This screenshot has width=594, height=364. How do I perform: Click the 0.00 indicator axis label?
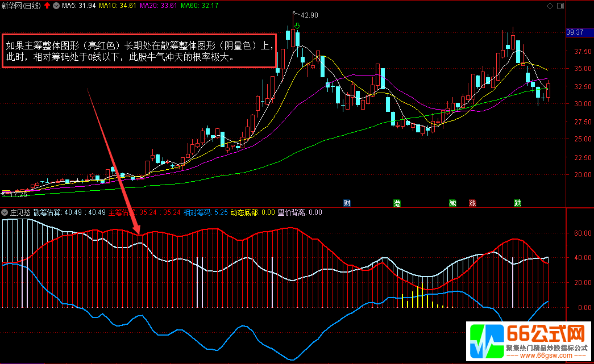click(x=585, y=308)
